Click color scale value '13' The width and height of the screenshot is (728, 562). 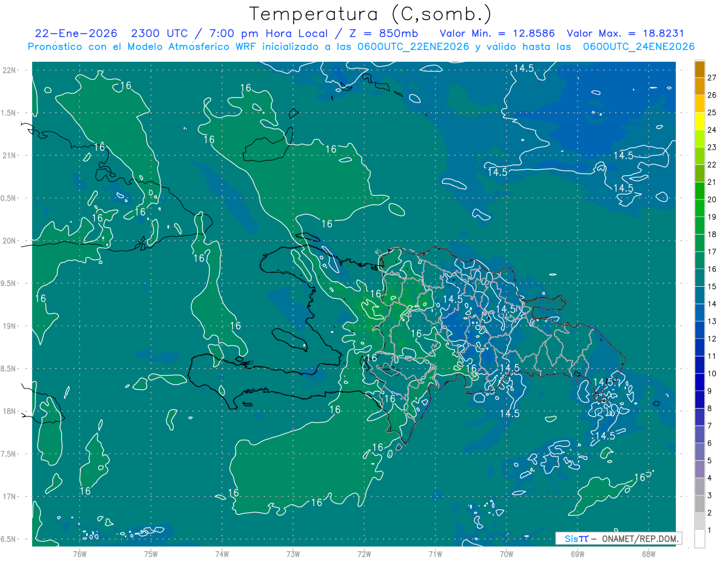pyautogui.click(x=712, y=321)
